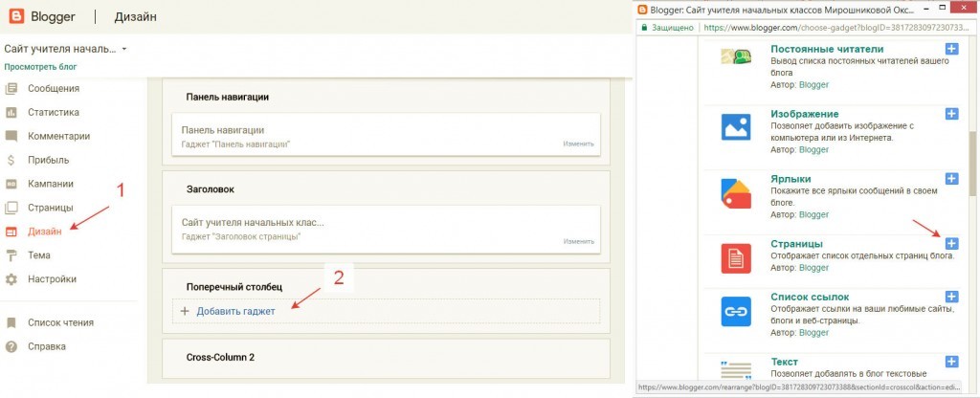Click the Прибыль dollar icon

(x=11, y=160)
